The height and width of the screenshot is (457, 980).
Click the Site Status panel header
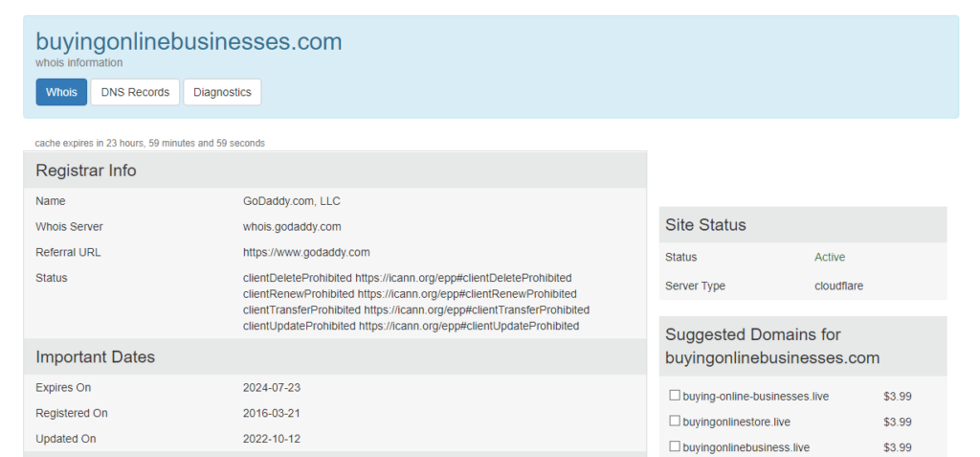[x=803, y=225]
